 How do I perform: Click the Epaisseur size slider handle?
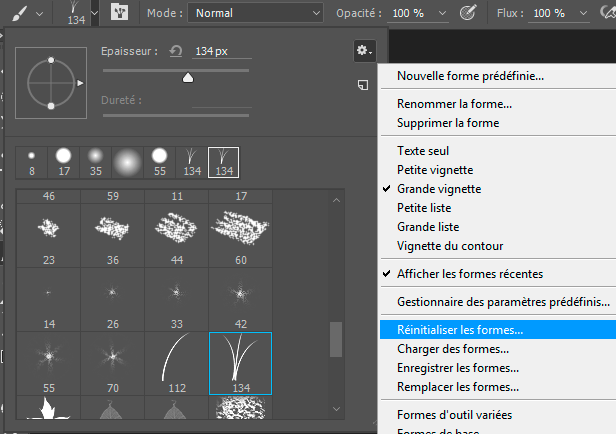187,78
